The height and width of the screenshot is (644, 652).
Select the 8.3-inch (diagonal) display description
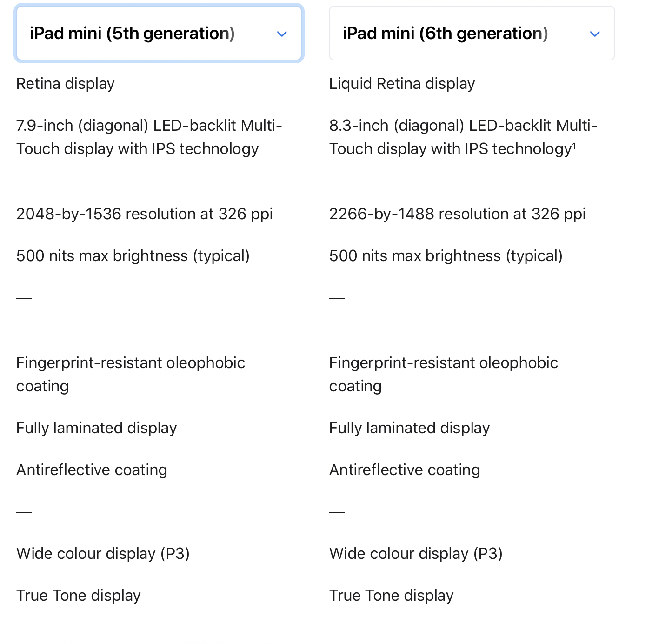coord(463,137)
